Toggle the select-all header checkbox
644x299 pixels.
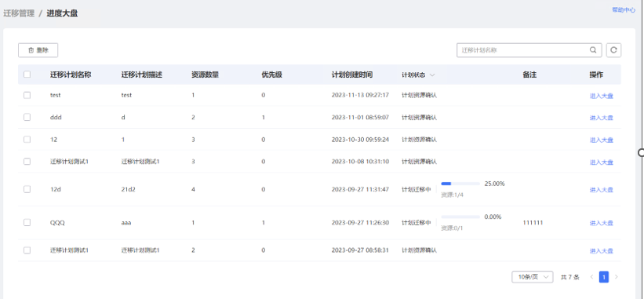(27, 75)
